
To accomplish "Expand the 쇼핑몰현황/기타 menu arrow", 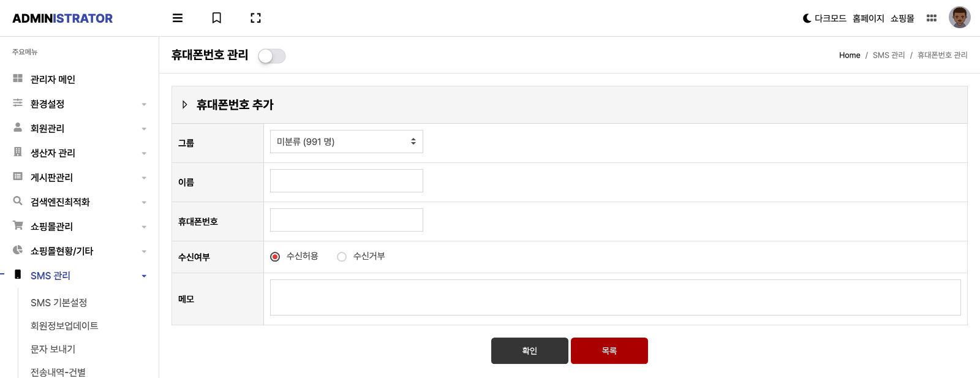I will coord(144,251).
